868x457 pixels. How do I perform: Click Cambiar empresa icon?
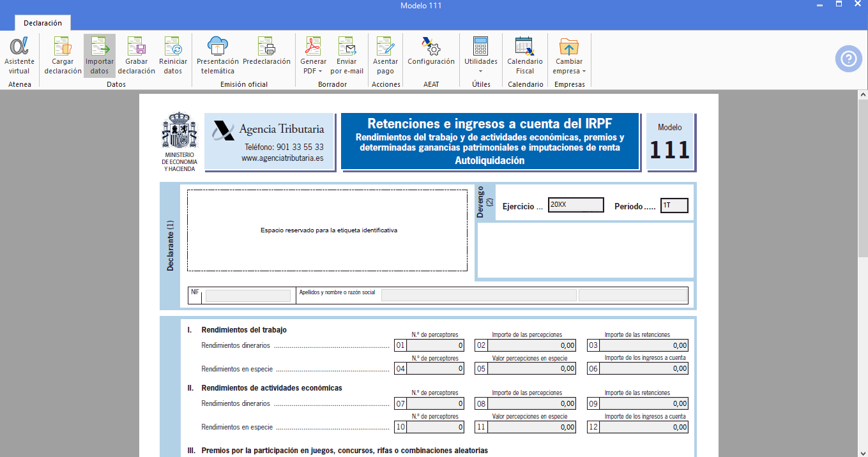[x=568, y=47]
